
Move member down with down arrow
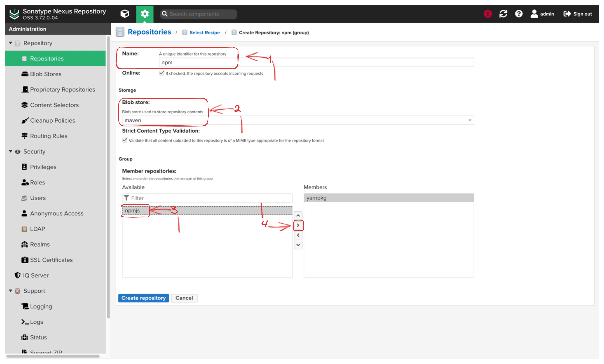click(298, 245)
